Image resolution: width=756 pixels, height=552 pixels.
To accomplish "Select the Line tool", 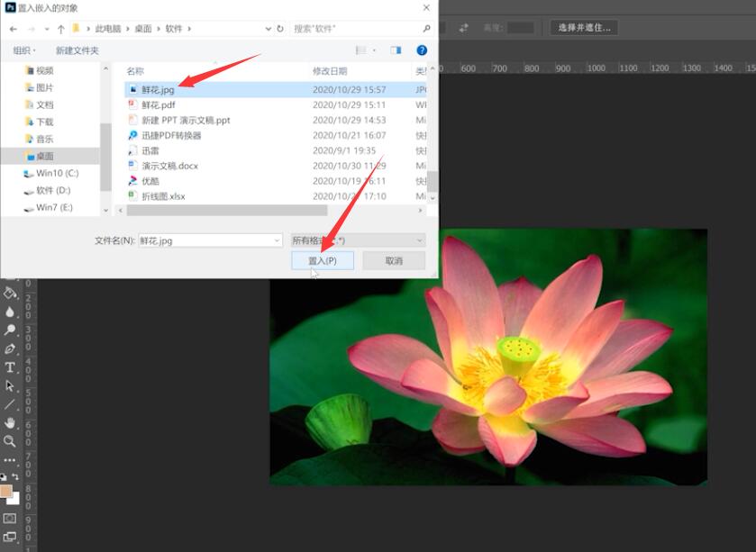I will click(x=10, y=404).
